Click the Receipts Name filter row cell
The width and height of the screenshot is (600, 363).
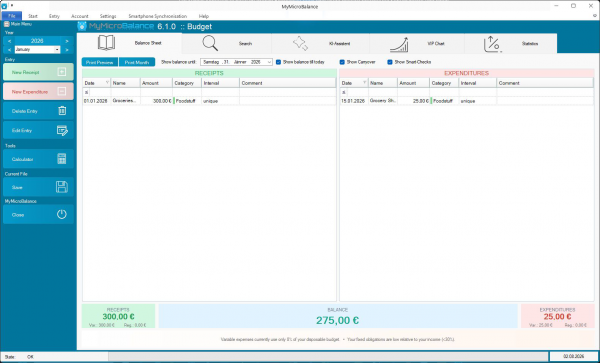click(126, 92)
